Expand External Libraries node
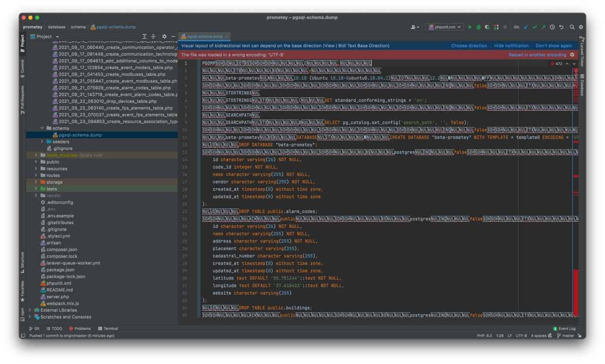The width and height of the screenshot is (605, 364). coord(30,310)
